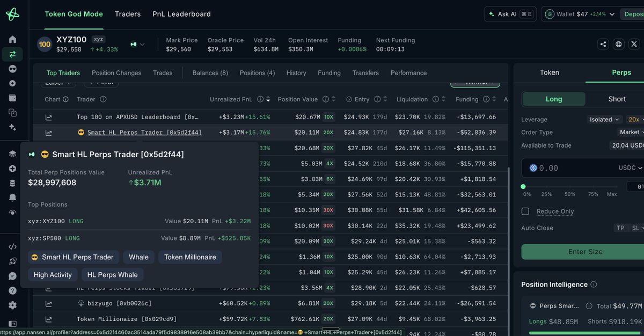Select the Position Changes tab

point(116,73)
